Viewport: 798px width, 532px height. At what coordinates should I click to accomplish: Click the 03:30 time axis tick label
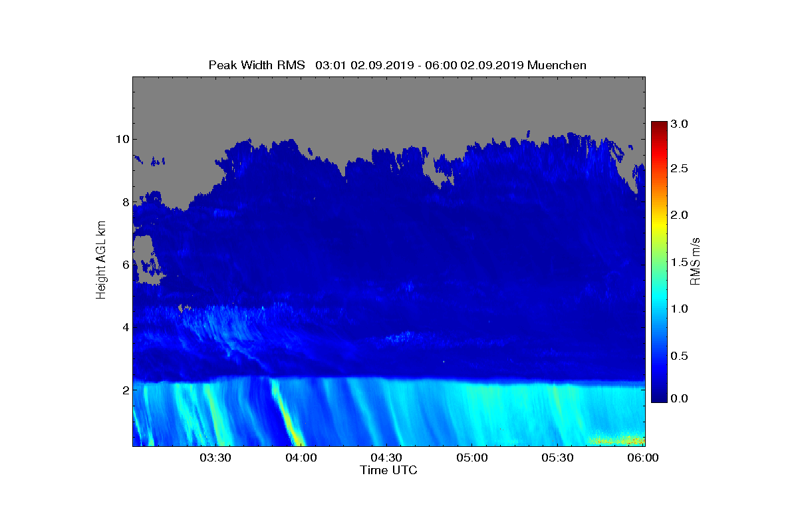pos(216,458)
